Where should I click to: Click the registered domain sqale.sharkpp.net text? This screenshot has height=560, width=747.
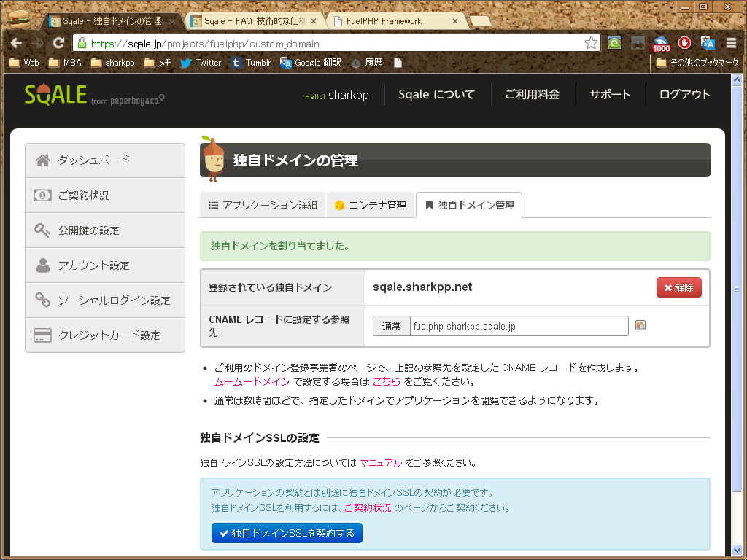(422, 287)
